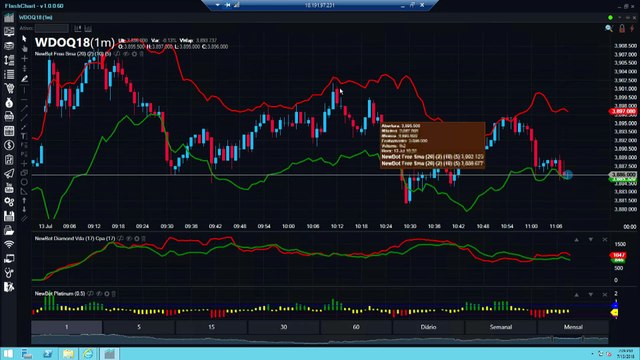
Task: Click the exit door sidebar icon
Action: (x=9, y=287)
